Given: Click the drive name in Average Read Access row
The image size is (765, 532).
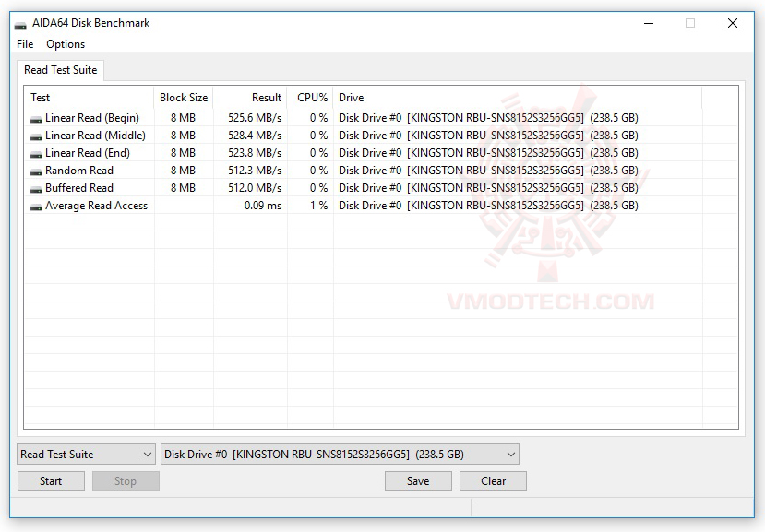Looking at the screenshot, I should [488, 206].
